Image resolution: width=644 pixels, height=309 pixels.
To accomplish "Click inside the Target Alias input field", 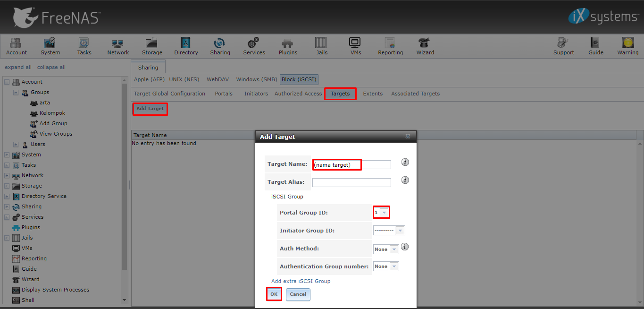I will pyautogui.click(x=351, y=182).
